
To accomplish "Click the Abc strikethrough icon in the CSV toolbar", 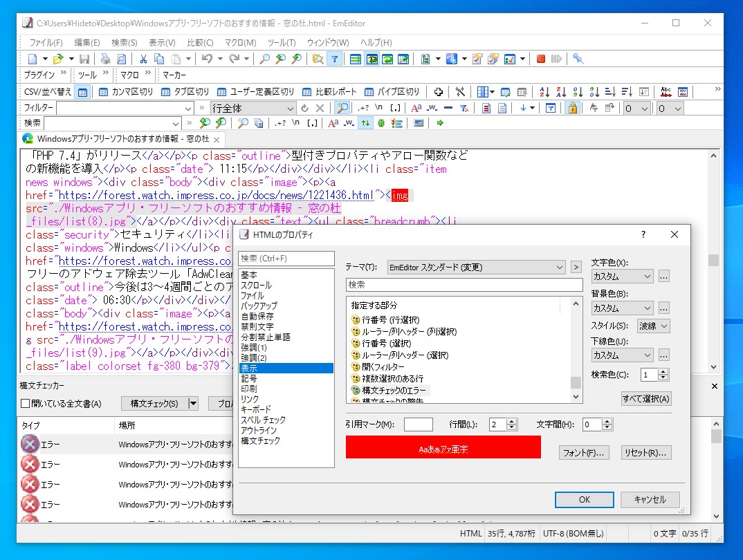I will coord(666,92).
